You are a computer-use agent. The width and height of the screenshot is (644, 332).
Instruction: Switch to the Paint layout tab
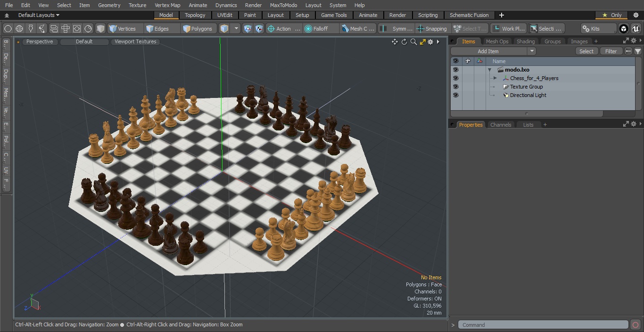click(x=250, y=15)
